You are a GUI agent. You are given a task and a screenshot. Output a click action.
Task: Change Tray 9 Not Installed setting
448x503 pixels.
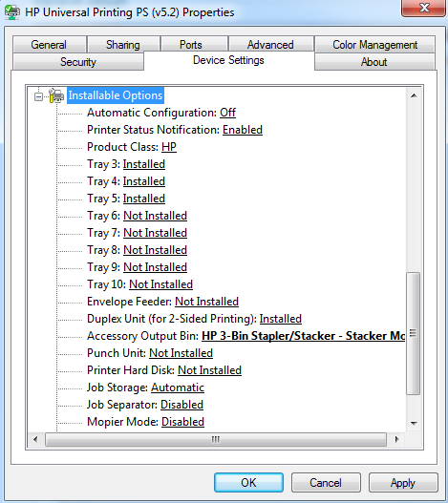155,267
